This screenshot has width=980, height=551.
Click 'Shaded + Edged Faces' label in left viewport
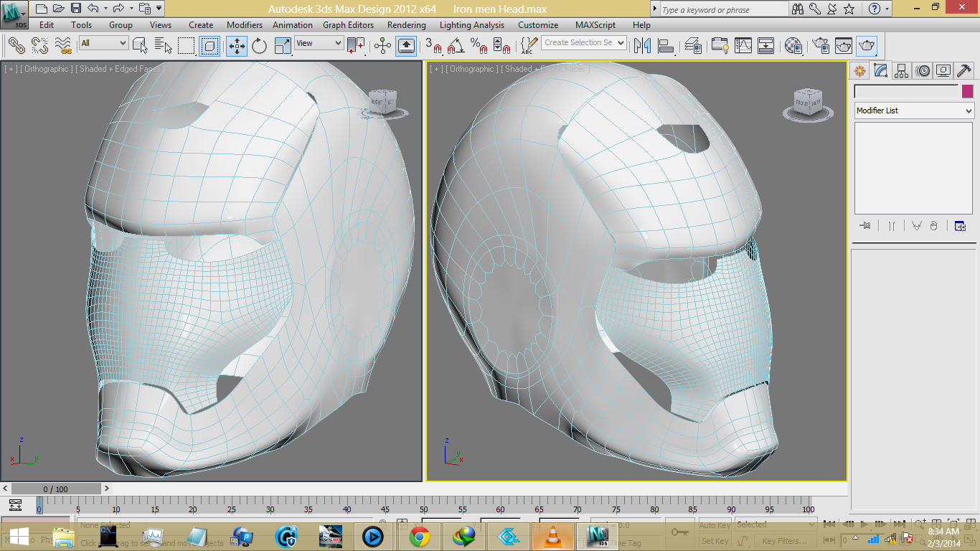pos(118,69)
